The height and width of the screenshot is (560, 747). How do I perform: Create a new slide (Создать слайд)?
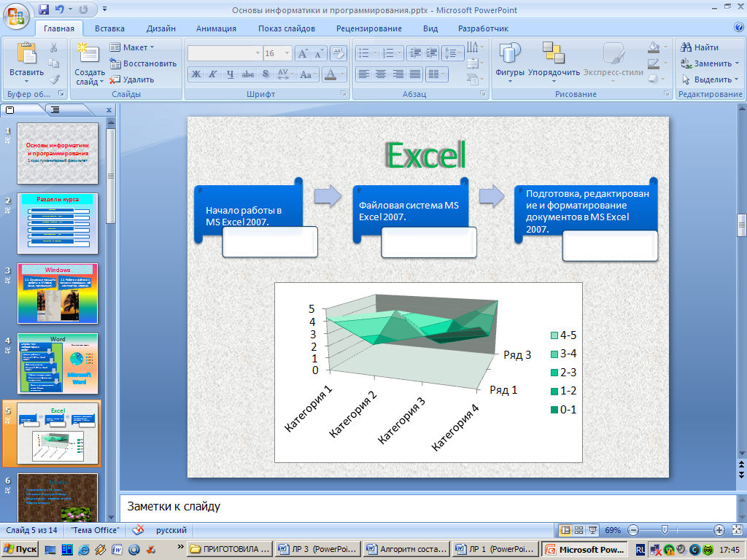(x=89, y=64)
